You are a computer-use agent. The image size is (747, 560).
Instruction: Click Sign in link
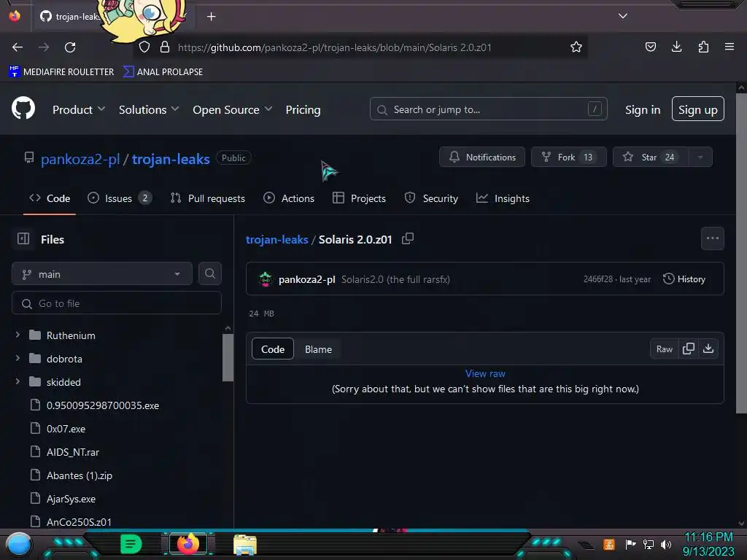click(643, 109)
